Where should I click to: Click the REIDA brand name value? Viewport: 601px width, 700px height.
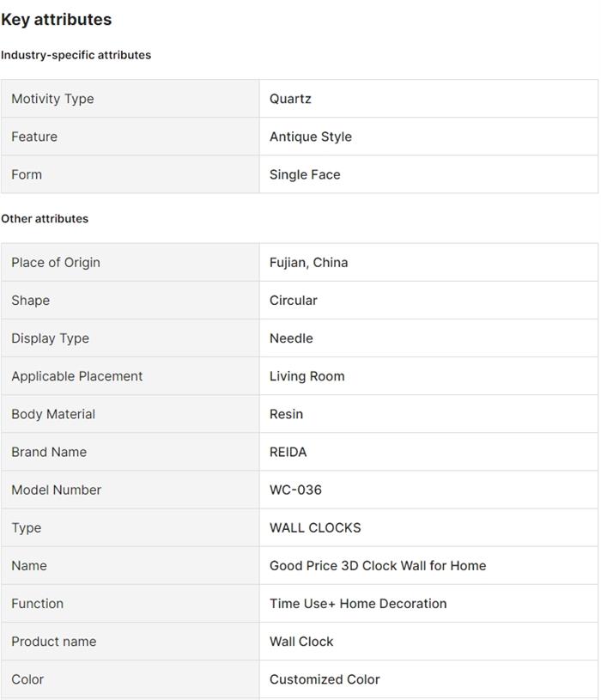point(288,452)
